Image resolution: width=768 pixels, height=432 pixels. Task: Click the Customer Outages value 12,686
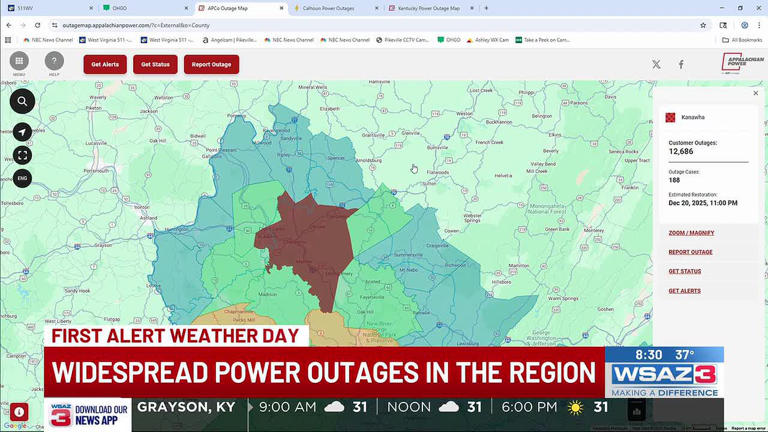click(681, 151)
